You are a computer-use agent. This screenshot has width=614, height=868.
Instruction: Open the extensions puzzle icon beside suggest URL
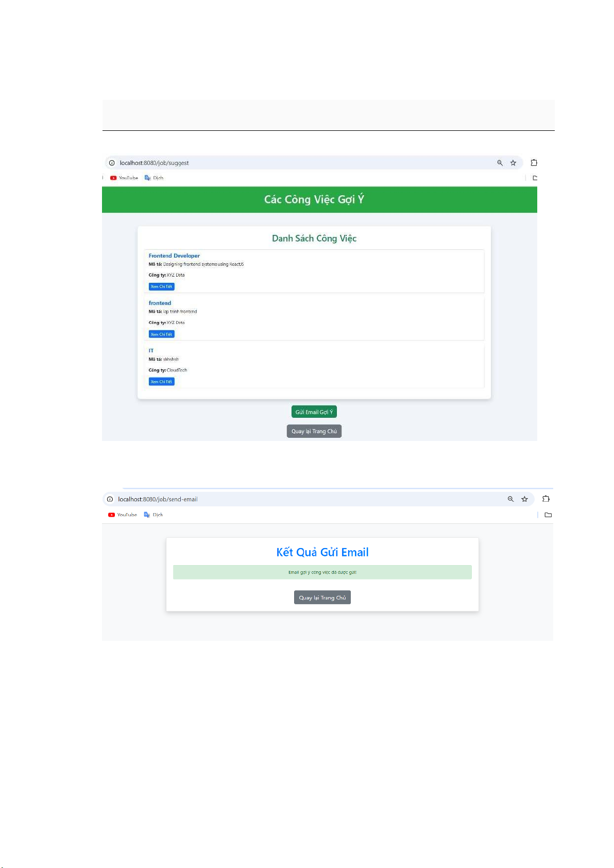(534, 163)
